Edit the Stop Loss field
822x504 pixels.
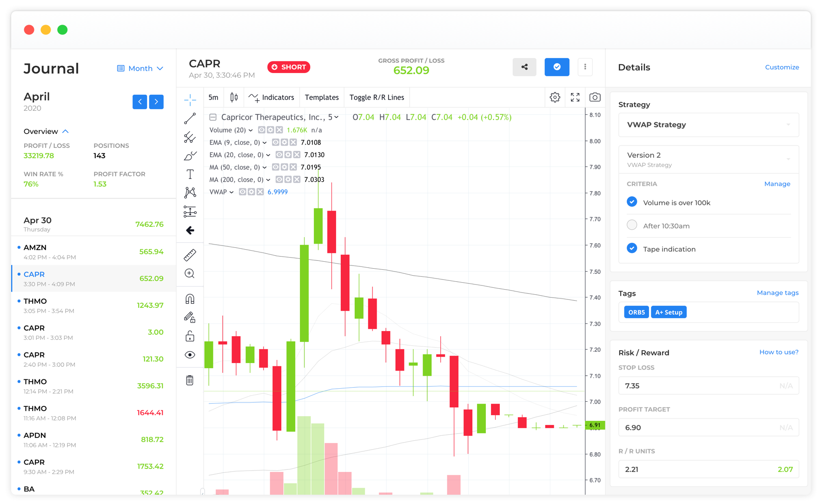(x=709, y=385)
